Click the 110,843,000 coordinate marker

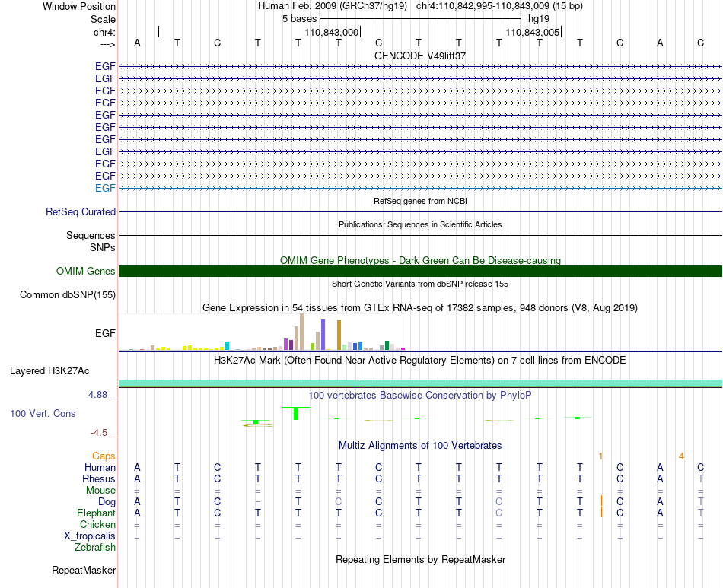coord(332,32)
